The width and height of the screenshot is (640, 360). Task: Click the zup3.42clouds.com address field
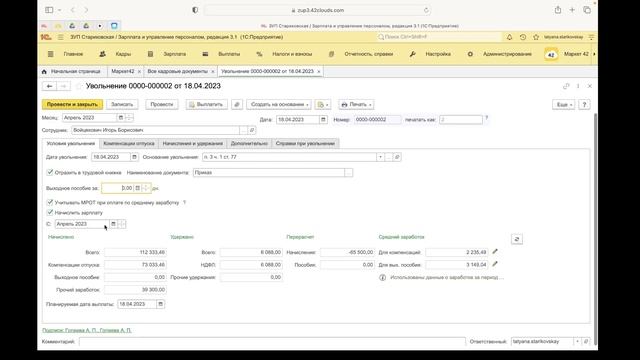click(x=318, y=10)
